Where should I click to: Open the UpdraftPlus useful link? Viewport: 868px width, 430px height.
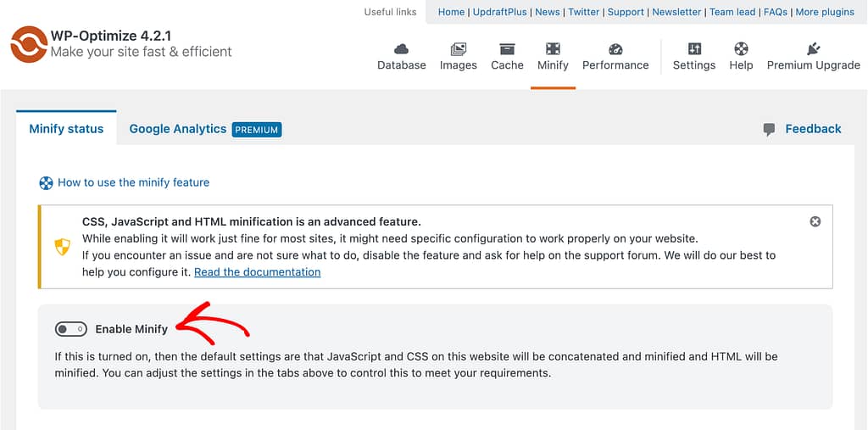500,12
